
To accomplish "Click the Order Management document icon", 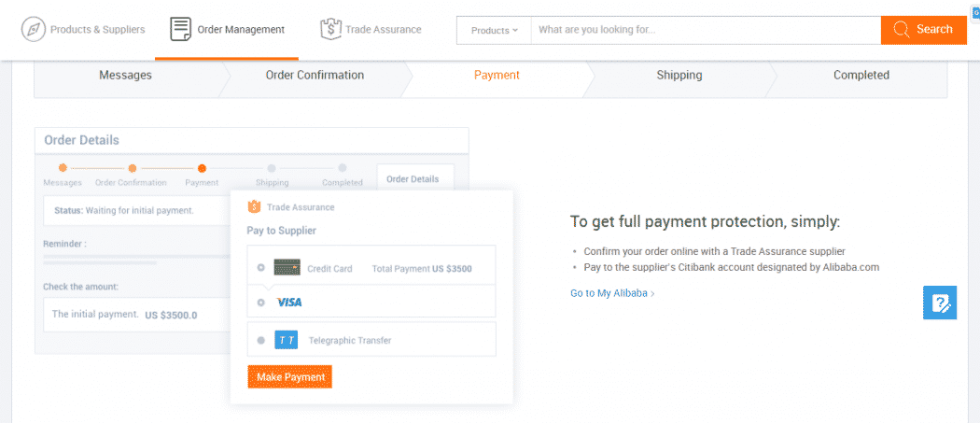I will click(x=181, y=29).
